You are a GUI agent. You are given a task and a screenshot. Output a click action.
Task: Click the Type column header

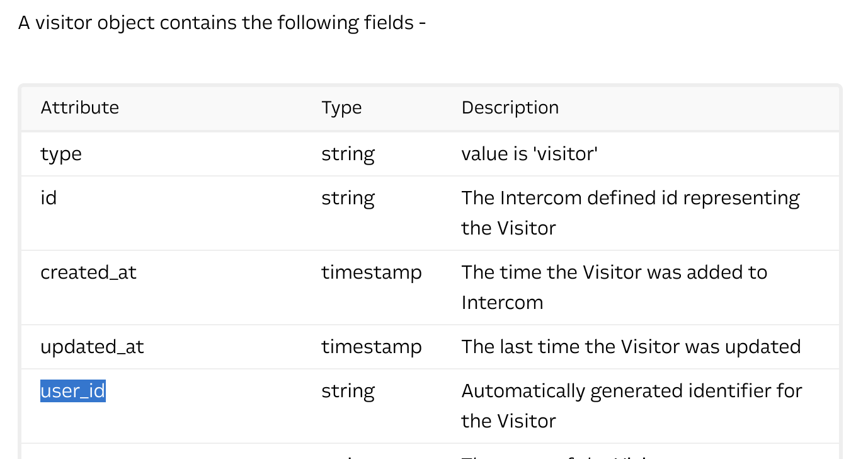(341, 108)
